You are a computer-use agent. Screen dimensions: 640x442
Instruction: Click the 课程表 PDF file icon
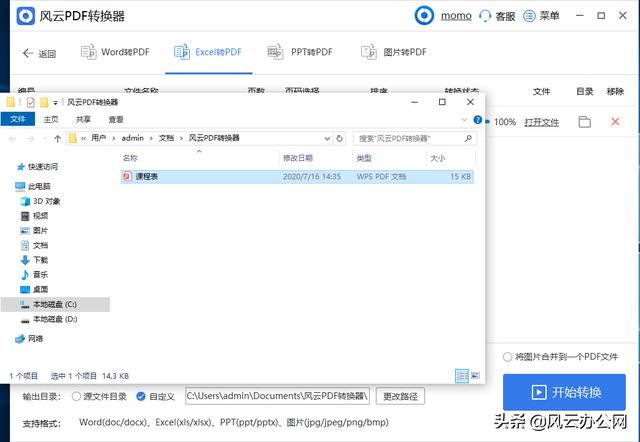(127, 176)
